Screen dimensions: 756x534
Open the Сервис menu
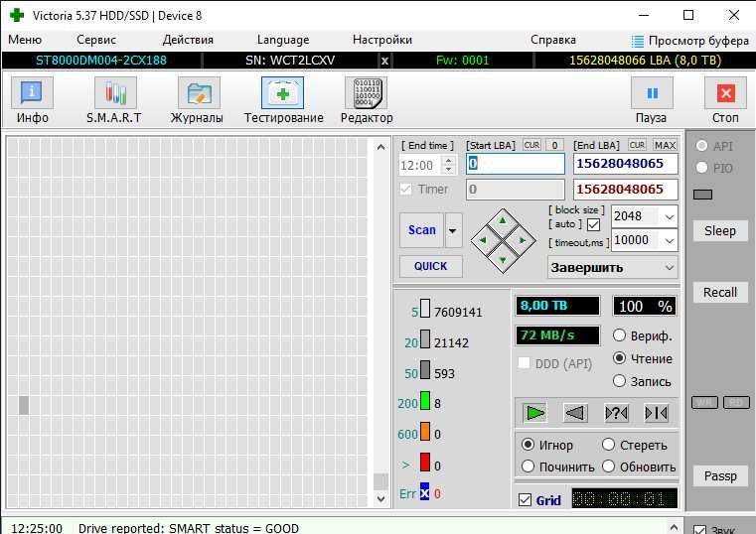(96, 40)
